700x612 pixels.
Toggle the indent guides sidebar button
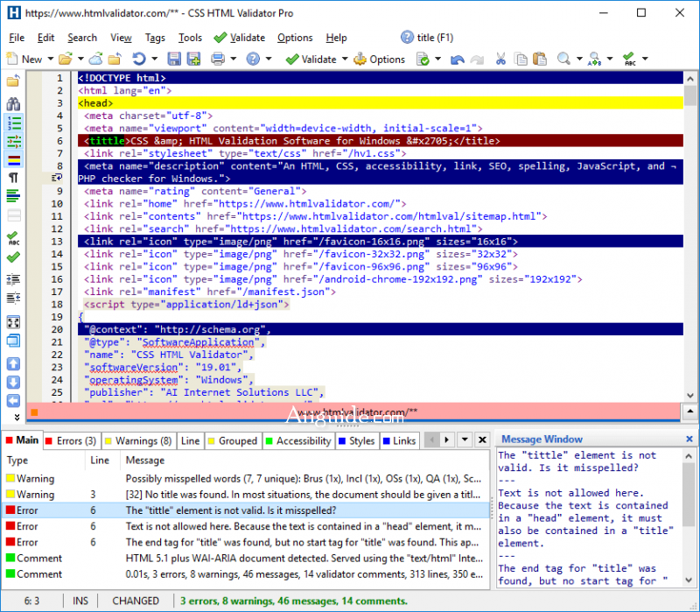tap(14, 141)
